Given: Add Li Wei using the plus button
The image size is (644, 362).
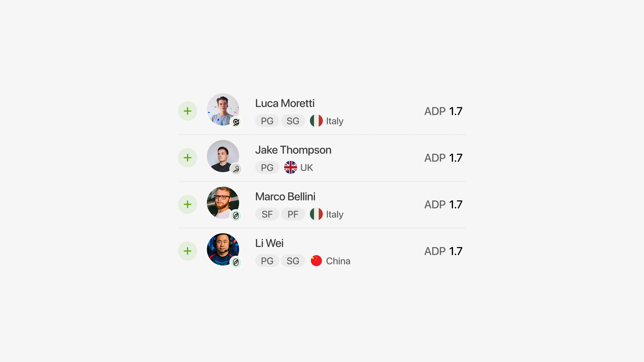Looking at the screenshot, I should tap(188, 251).
